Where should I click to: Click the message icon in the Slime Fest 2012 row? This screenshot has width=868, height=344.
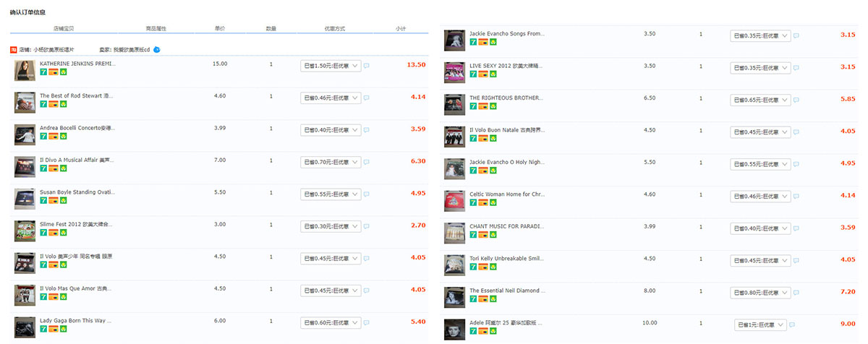tap(367, 227)
